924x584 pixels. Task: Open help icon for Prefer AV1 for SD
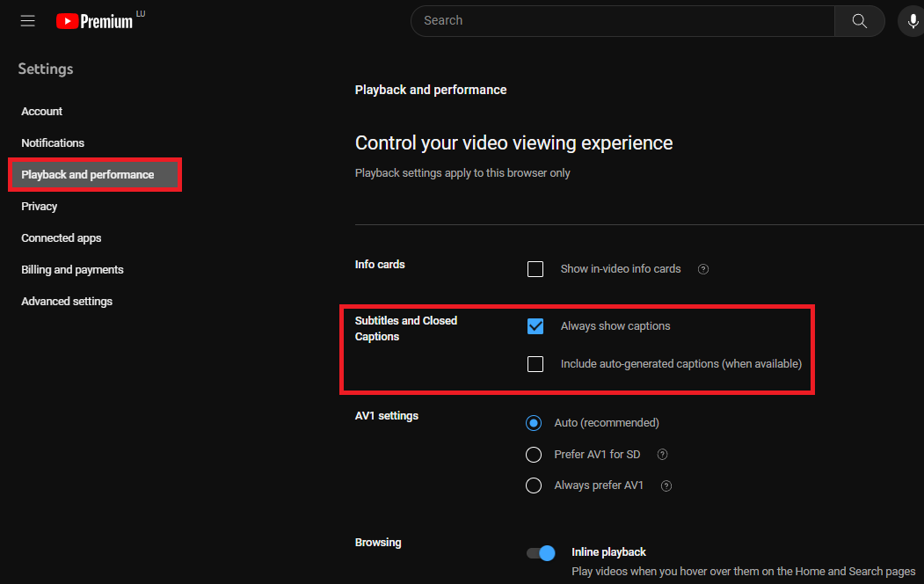(x=663, y=455)
